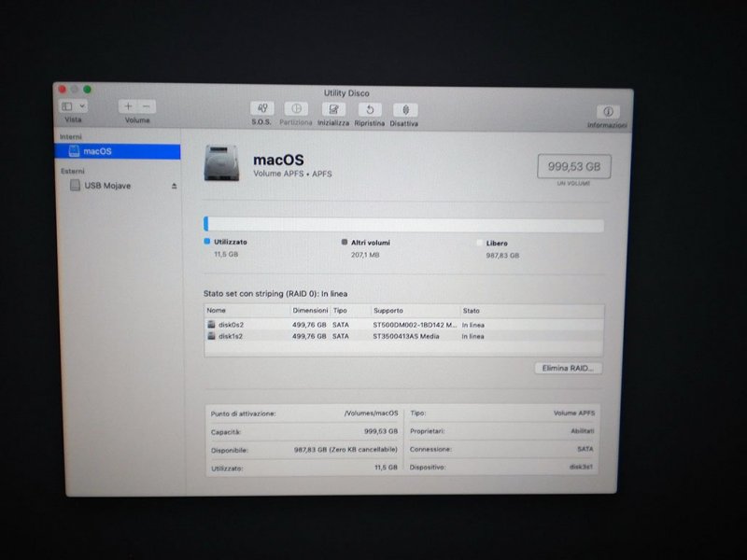Click the gray Altri volumi swatch
Viewport: 747px width, 560px height.
pos(345,242)
